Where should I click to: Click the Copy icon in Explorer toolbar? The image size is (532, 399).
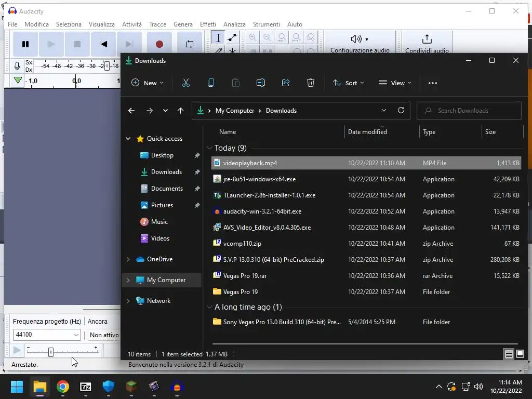pos(211,83)
